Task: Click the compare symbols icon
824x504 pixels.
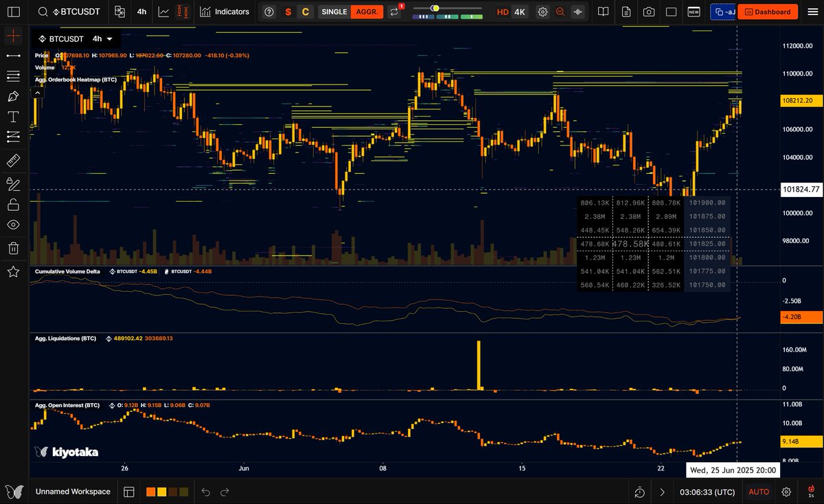Action: pos(120,12)
